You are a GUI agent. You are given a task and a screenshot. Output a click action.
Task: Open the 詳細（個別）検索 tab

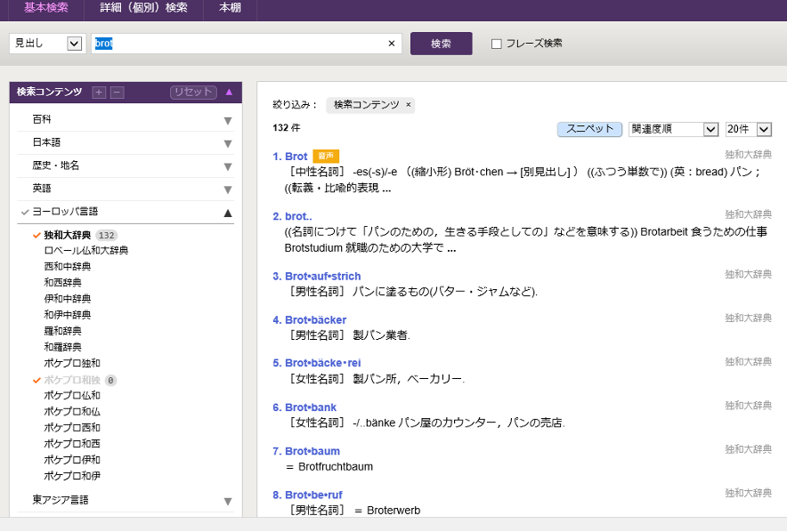[143, 7]
